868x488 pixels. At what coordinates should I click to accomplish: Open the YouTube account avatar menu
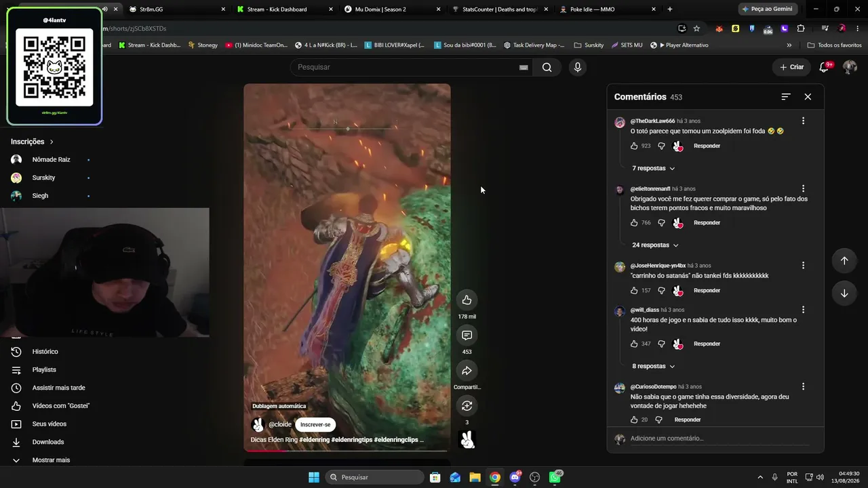(x=850, y=67)
